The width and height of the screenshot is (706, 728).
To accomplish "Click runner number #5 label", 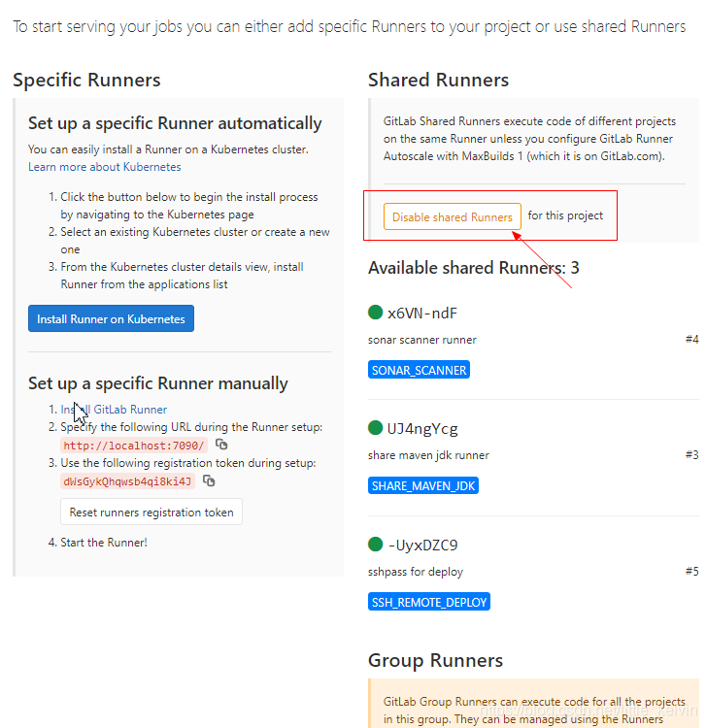I will click(691, 571).
